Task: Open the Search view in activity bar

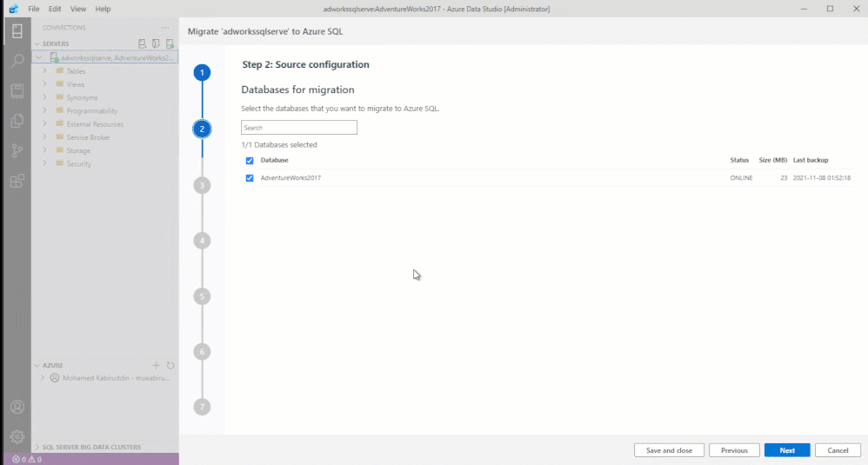Action: (x=17, y=60)
